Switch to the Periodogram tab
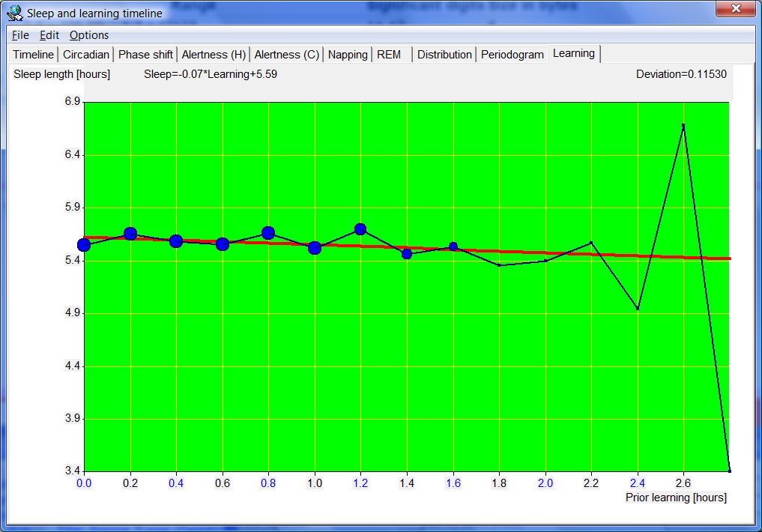Viewport: 762px width, 532px height. [512, 55]
